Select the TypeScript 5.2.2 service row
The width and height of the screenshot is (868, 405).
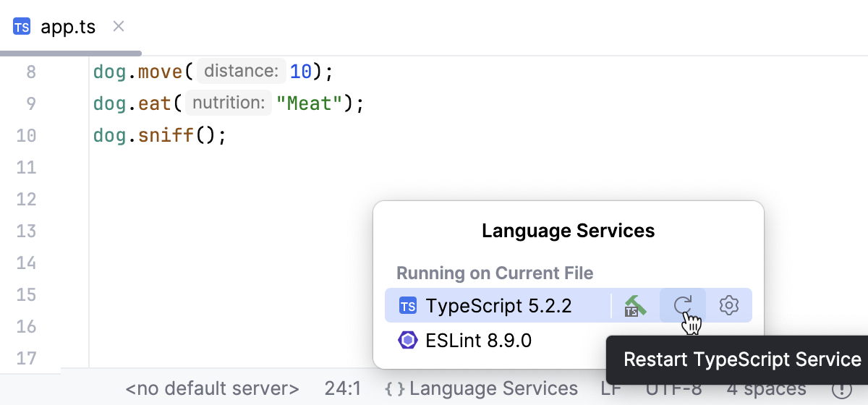tap(569, 305)
